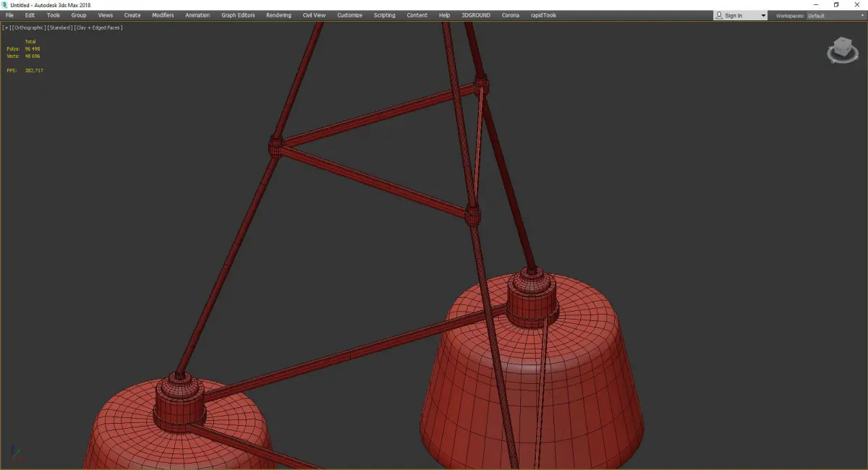Open the Animation menu

point(197,15)
